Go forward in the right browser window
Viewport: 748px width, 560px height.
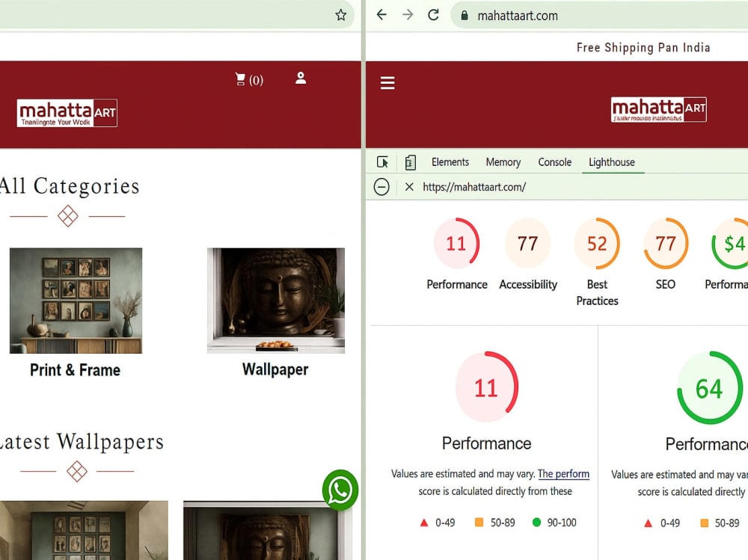pos(408,15)
